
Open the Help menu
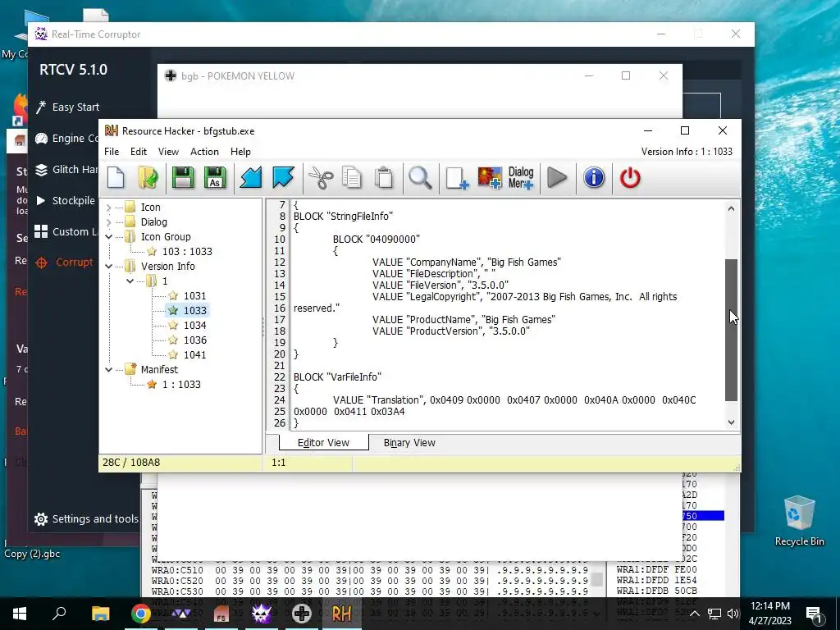(x=240, y=152)
